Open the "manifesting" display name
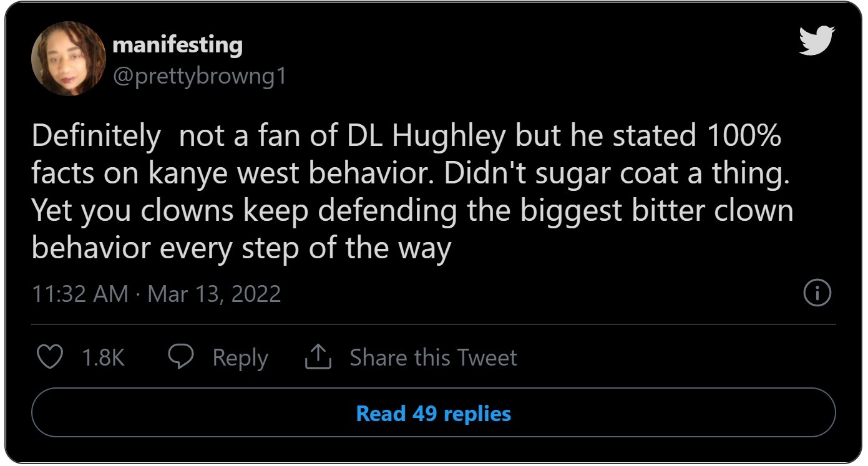Screen dimensions: 868x466 (178, 45)
